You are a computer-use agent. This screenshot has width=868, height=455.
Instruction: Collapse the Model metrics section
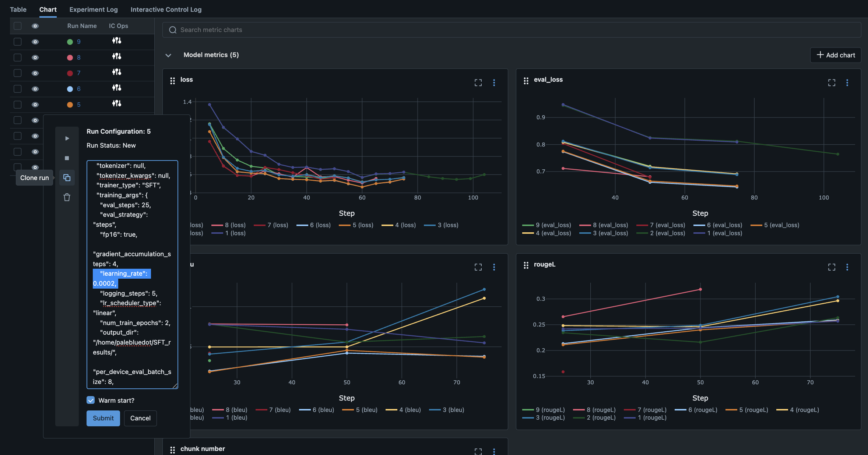(168, 55)
